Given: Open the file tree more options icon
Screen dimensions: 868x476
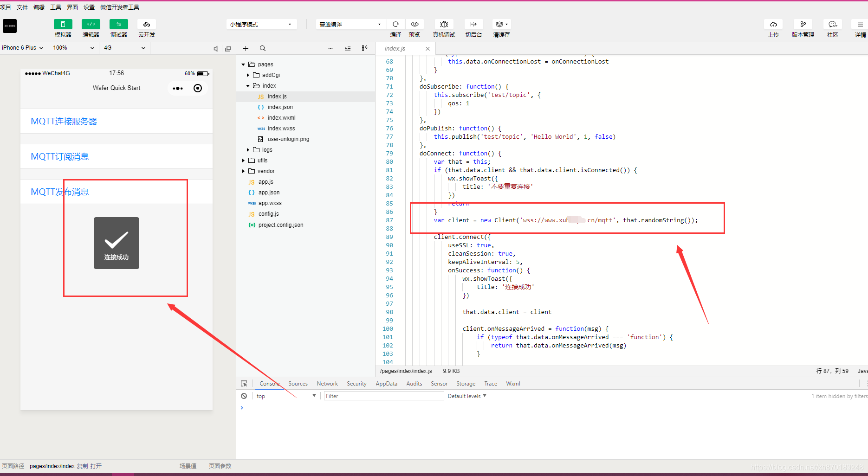Looking at the screenshot, I should [x=330, y=48].
